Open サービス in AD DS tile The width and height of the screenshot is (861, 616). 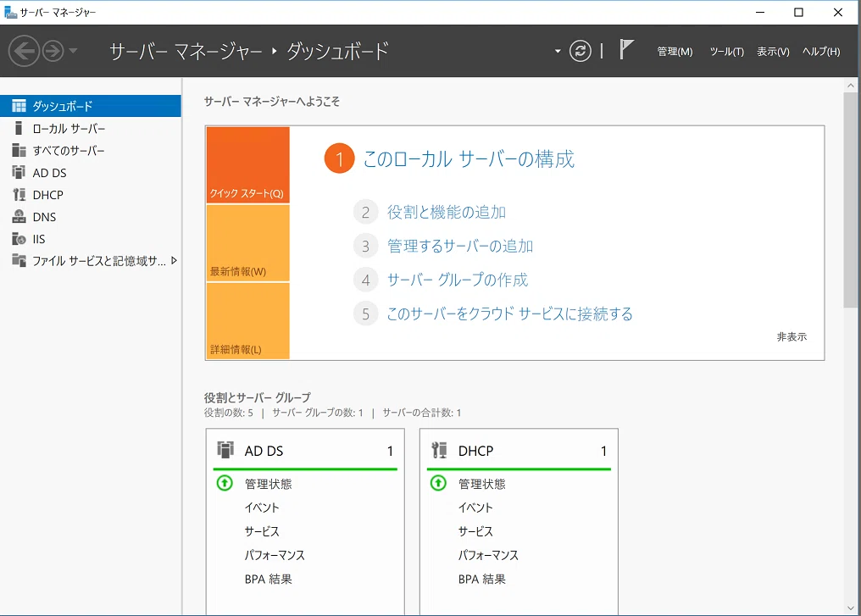pyautogui.click(x=262, y=531)
